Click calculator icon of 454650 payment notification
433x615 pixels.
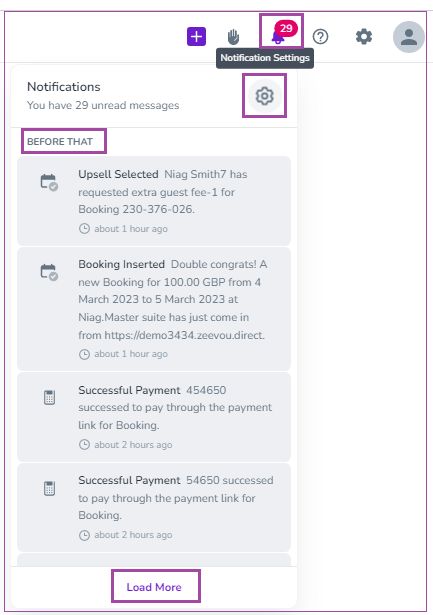(x=49, y=397)
